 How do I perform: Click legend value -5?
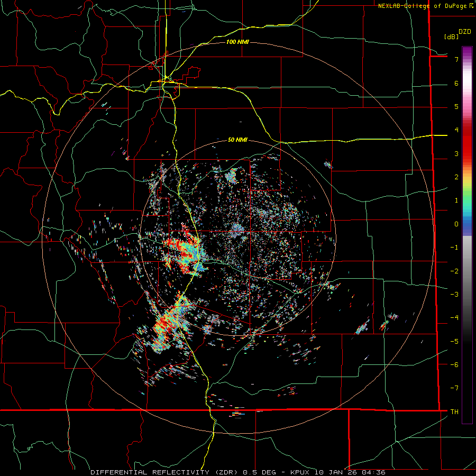pyautogui.click(x=454, y=341)
